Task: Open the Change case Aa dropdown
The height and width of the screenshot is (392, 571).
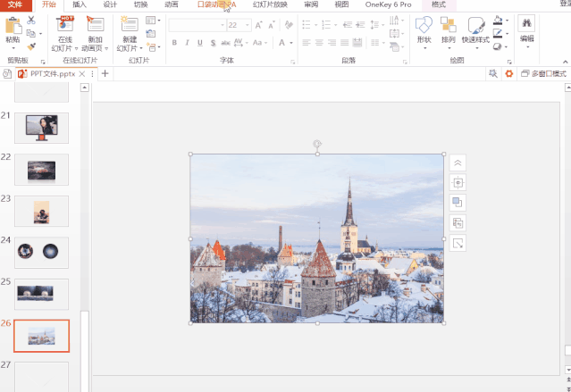Action: point(260,43)
